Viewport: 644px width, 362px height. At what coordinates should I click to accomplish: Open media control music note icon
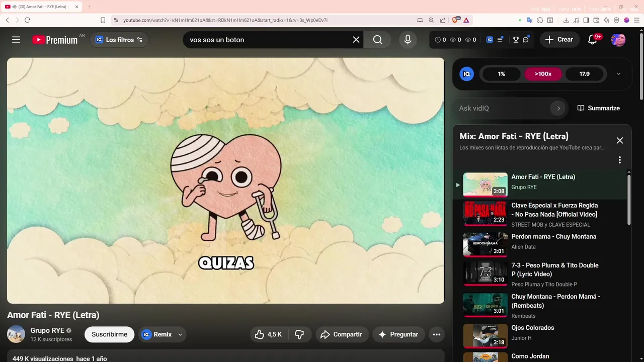pyautogui.click(x=576, y=20)
